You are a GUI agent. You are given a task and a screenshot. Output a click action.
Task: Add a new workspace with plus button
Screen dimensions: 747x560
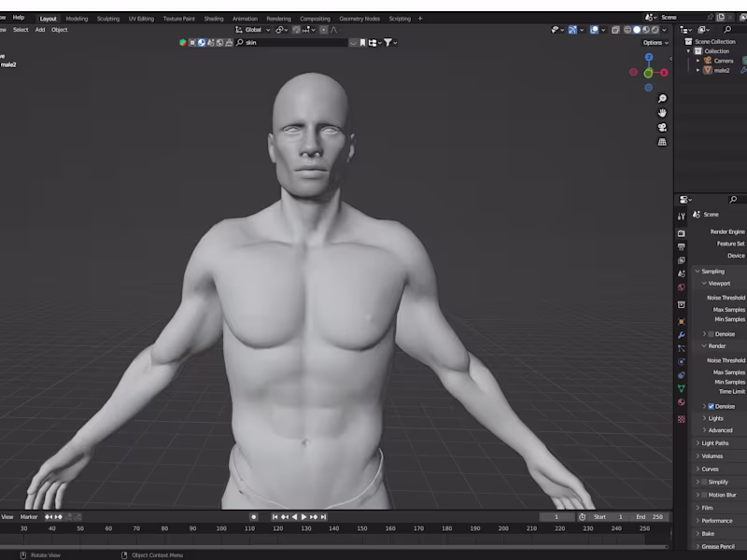pos(419,19)
